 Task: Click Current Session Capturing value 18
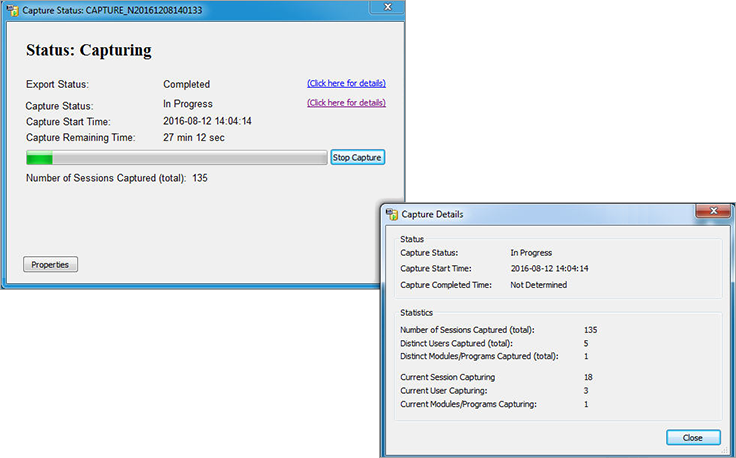point(588,377)
